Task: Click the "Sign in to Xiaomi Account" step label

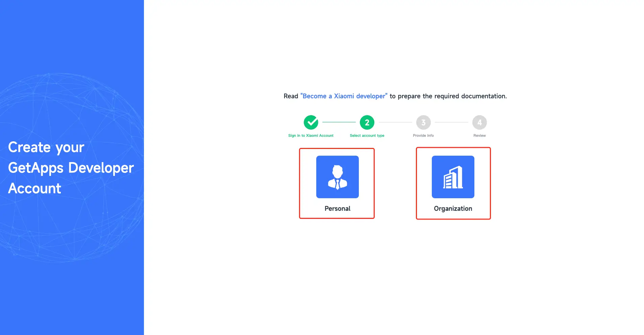Action: [x=311, y=135]
